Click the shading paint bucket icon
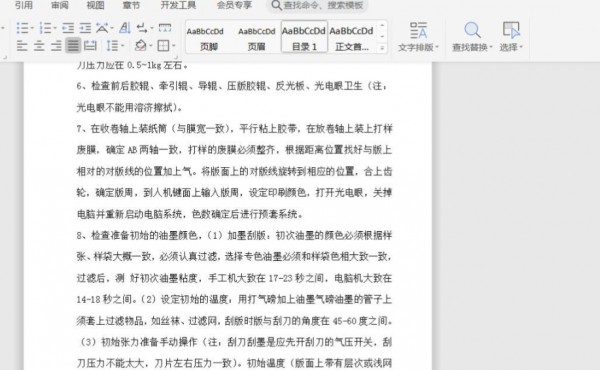The width and height of the screenshot is (600, 370). (140, 46)
